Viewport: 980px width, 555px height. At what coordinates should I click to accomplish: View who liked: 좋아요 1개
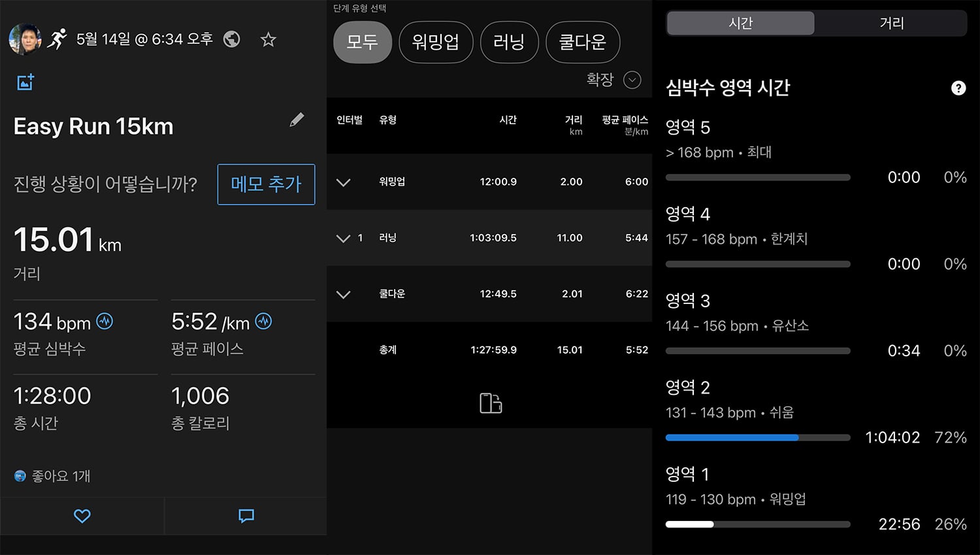(52, 476)
